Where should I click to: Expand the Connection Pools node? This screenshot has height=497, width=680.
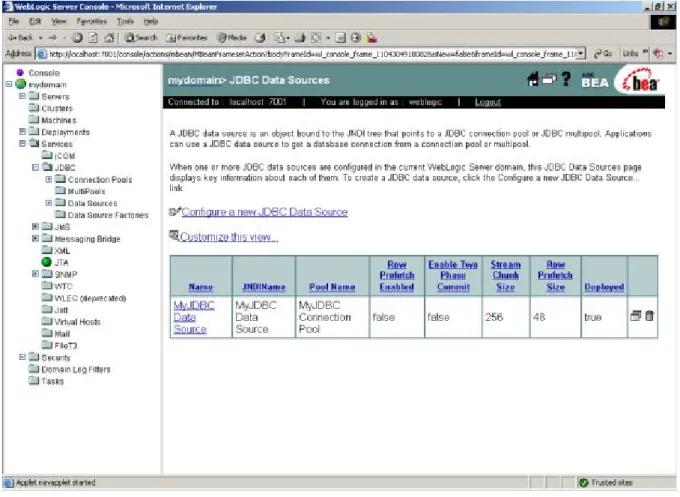(49, 180)
